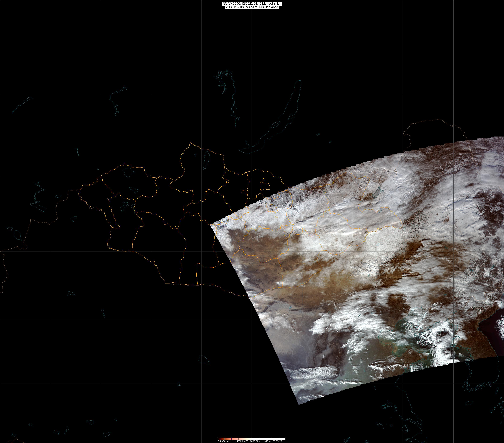The height and width of the screenshot is (443, 504).
Task: Pick the white right end of colorbar
Action: 284,439
